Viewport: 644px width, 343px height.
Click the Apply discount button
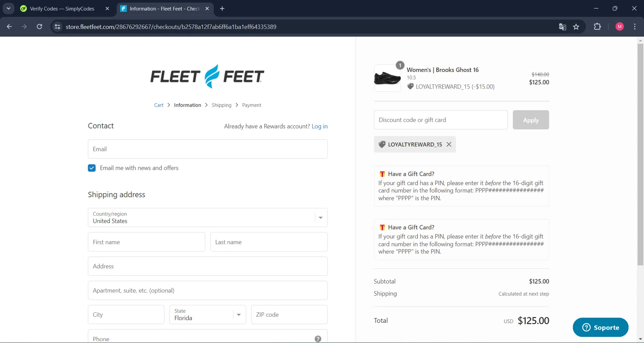531,120
